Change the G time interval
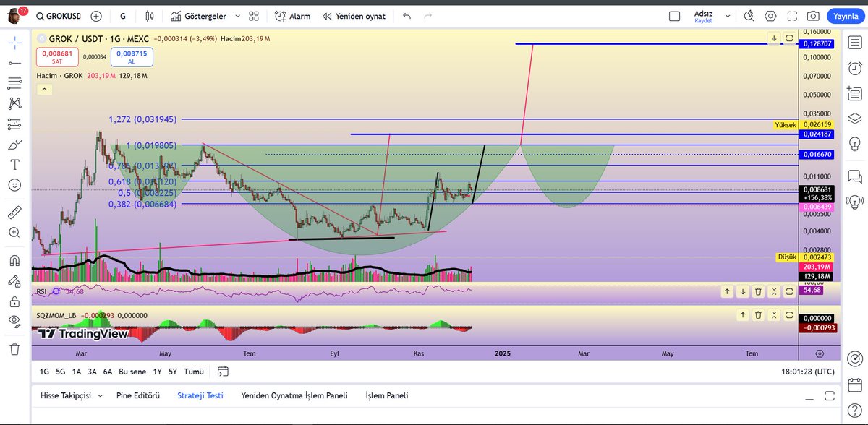This screenshot has width=868, height=425. coord(123,16)
